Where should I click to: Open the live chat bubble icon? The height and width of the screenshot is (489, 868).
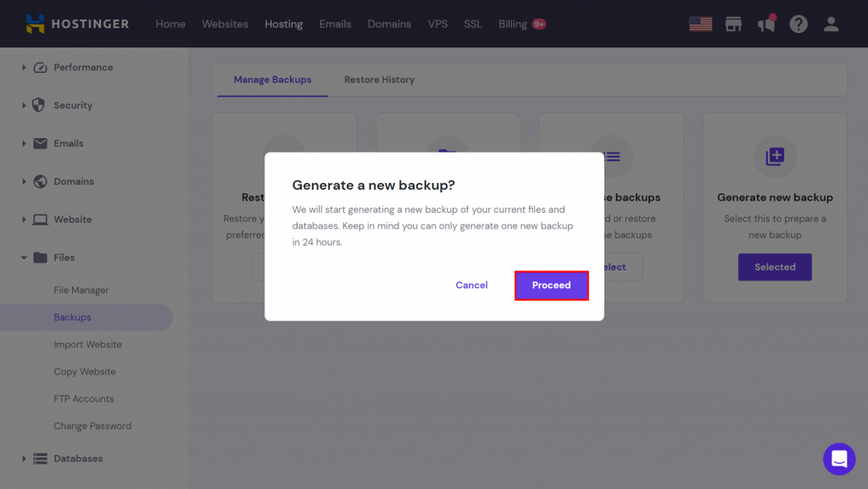(x=839, y=458)
